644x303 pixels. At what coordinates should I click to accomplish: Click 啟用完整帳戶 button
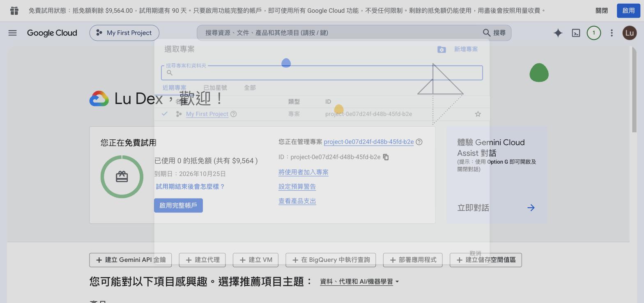[x=178, y=206]
